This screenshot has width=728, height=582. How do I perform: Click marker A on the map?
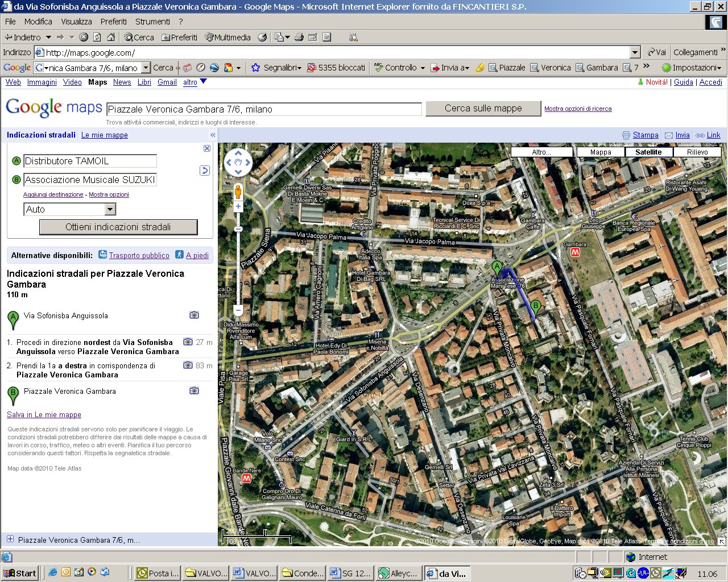pos(497,269)
